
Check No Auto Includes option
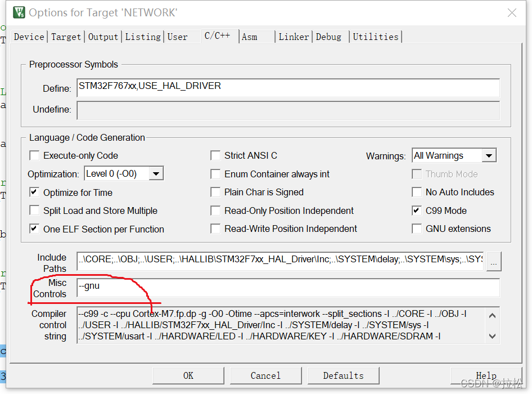[x=417, y=192]
